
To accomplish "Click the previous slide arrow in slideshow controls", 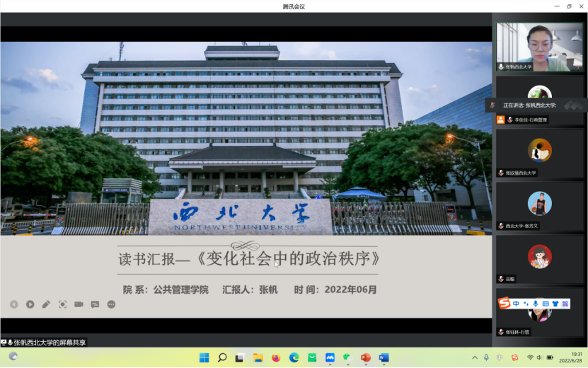I will point(14,304).
